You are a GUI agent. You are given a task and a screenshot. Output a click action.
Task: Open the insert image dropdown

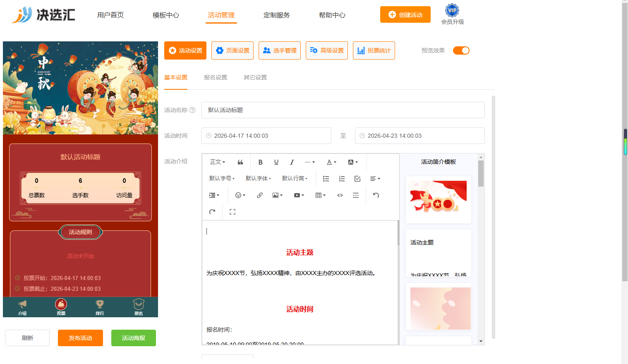(x=278, y=195)
